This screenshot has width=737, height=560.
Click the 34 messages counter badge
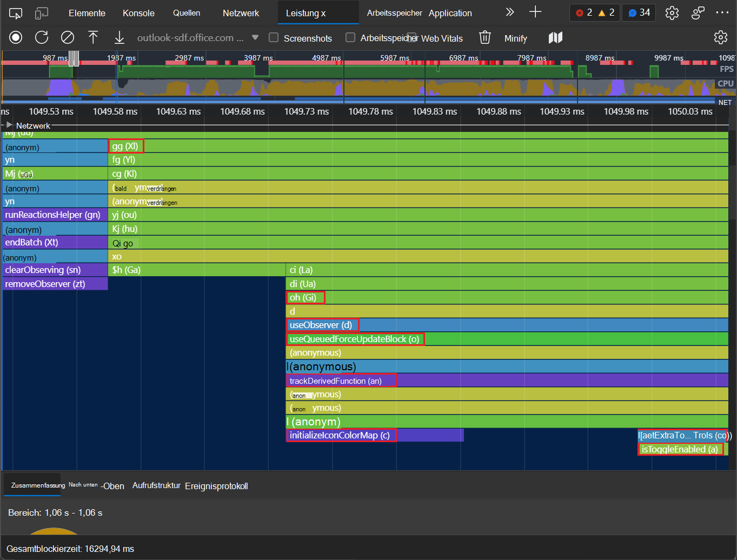(x=639, y=12)
